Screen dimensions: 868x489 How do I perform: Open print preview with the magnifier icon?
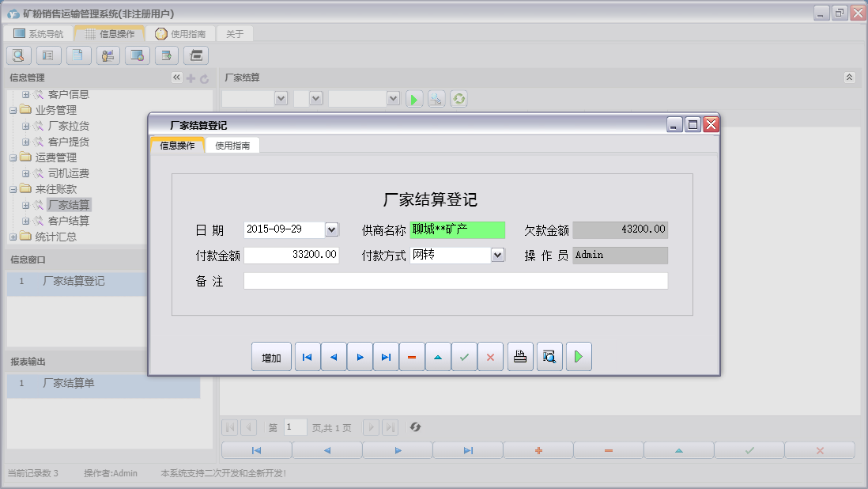coord(549,358)
